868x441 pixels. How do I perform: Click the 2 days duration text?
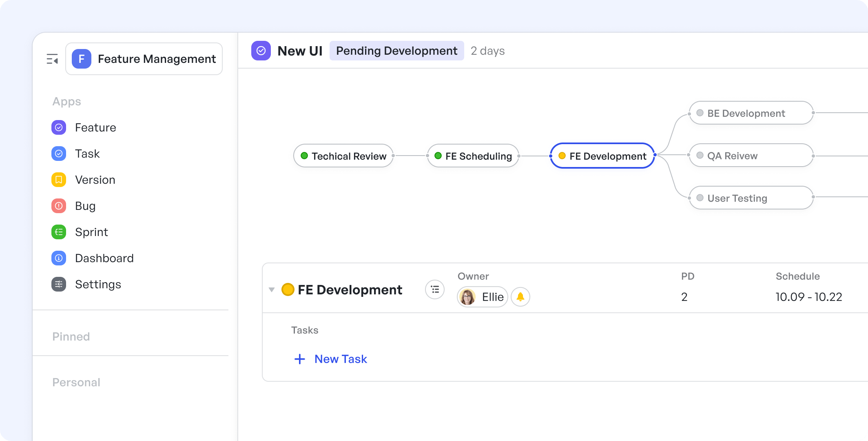click(x=487, y=51)
